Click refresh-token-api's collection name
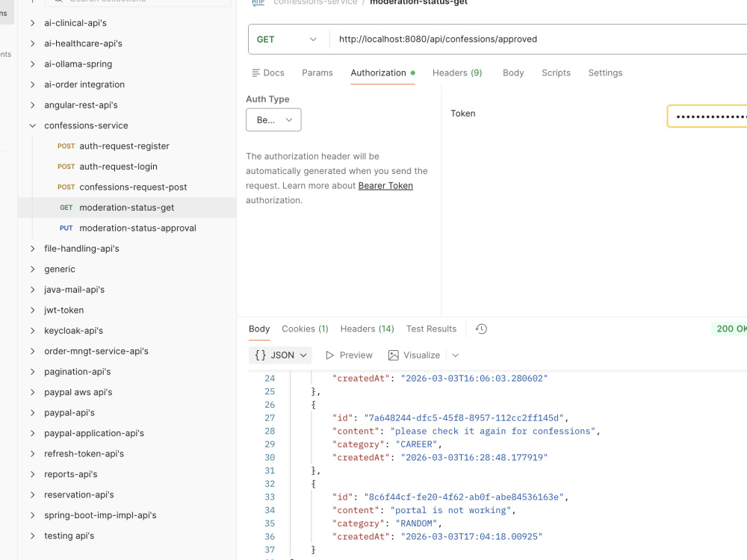Screen dimensions: 747x560 pyautogui.click(x=84, y=454)
